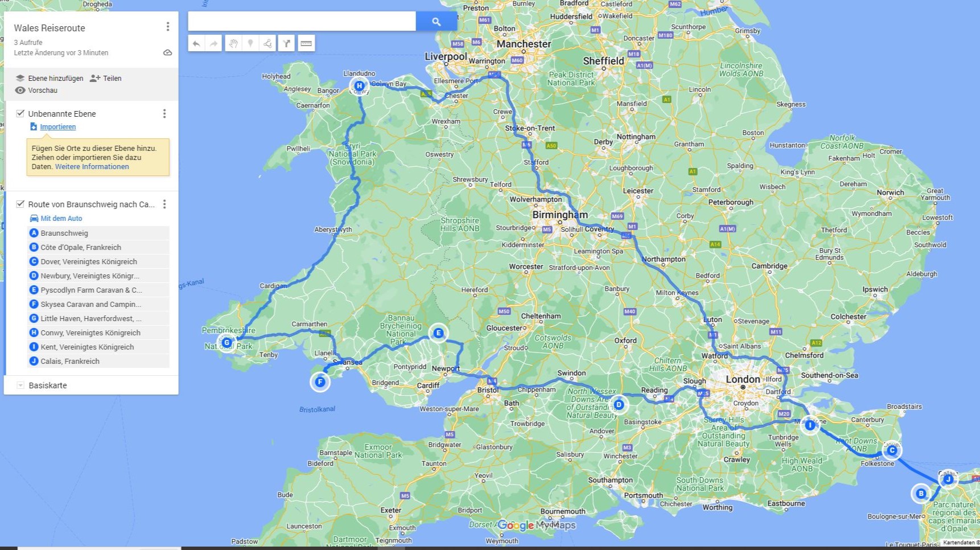Image resolution: width=980 pixels, height=550 pixels.
Task: Open Vorschau preview with eye icon
Action: coord(36,90)
